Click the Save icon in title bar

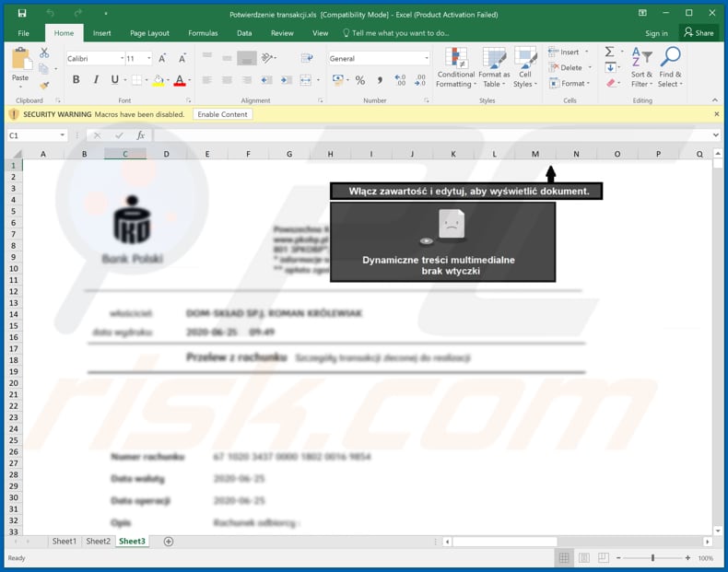[x=22, y=14]
